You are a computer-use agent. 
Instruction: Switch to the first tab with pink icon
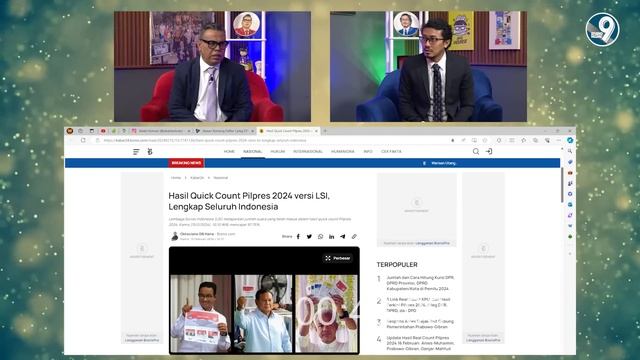161,131
